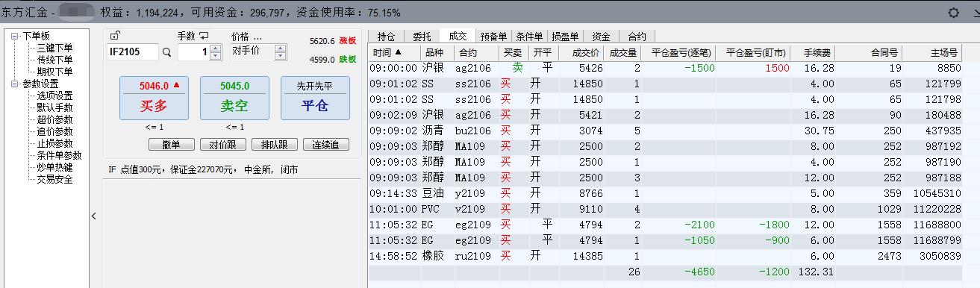Click the 买 icon in the 橡胶 row
Viewport: 980px width, 288px height.
(506, 255)
